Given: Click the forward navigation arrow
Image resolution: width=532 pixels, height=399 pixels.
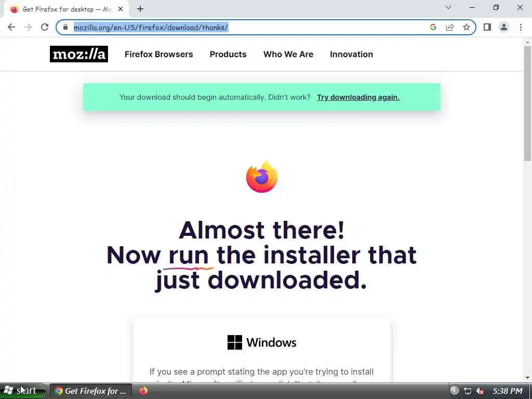Looking at the screenshot, I should 28,27.
